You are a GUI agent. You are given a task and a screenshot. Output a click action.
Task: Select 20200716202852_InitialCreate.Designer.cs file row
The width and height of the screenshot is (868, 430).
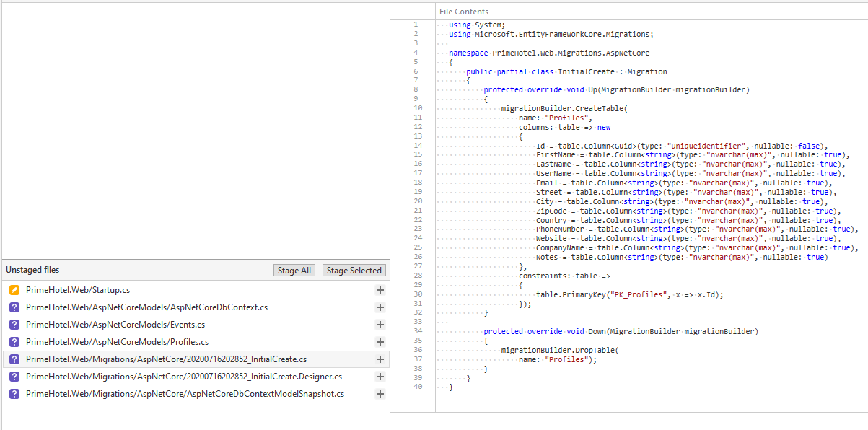pyautogui.click(x=196, y=377)
